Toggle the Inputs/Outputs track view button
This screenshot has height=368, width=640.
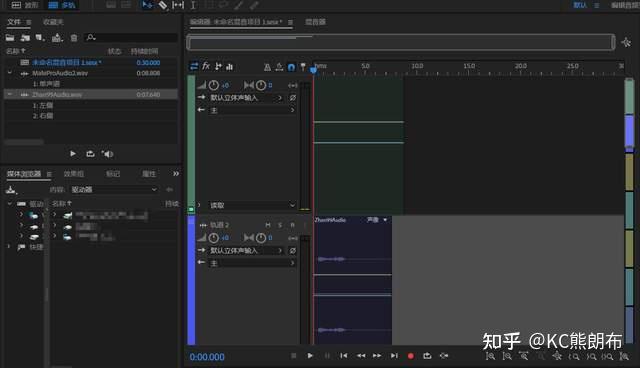tap(194, 67)
